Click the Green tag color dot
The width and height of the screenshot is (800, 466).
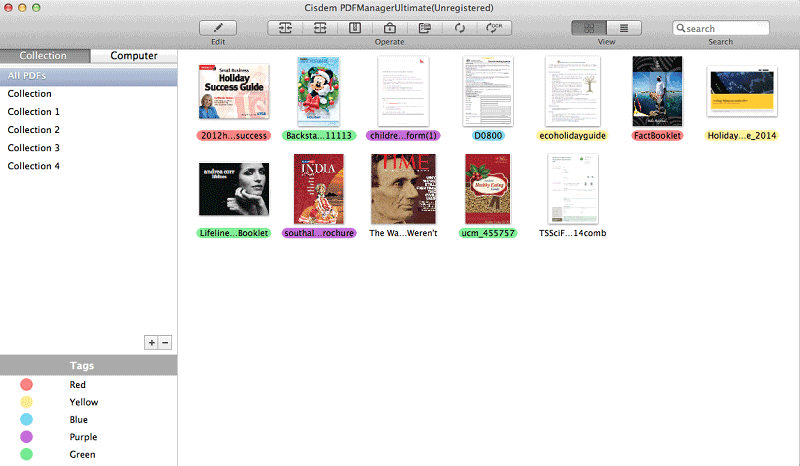click(x=27, y=454)
